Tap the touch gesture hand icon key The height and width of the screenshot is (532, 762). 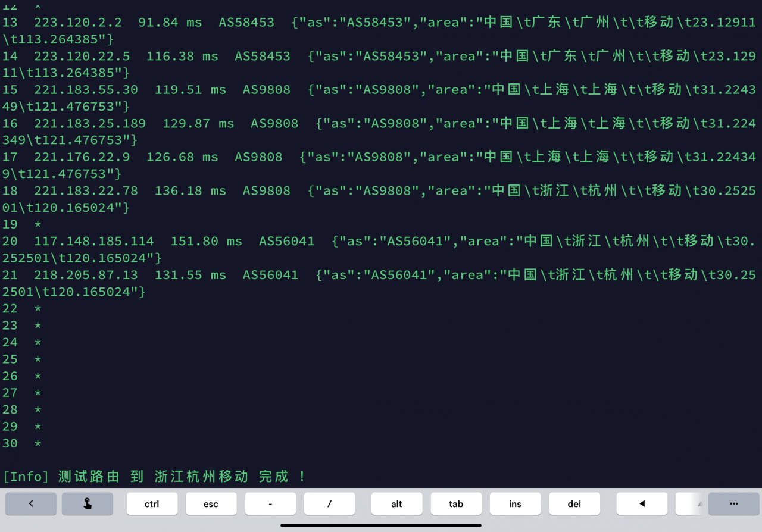click(88, 503)
